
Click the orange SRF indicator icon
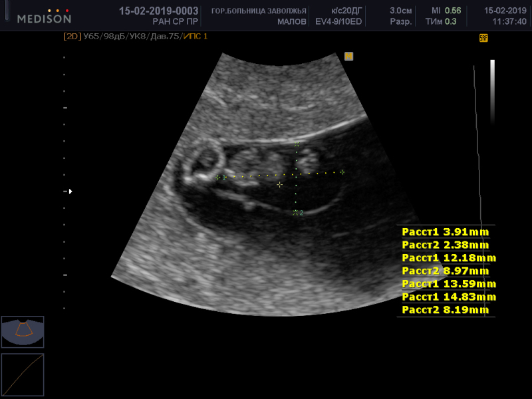(x=483, y=38)
